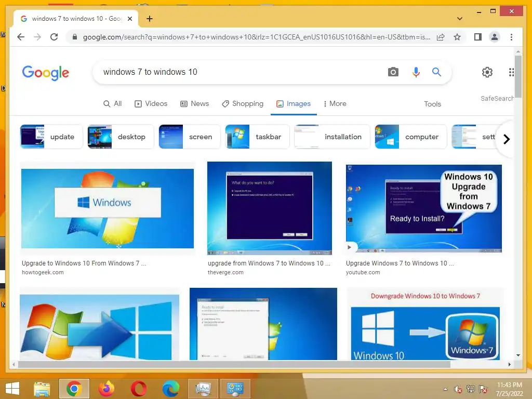The image size is (532, 399).
Task: Share this page from address bar
Action: (x=441, y=37)
